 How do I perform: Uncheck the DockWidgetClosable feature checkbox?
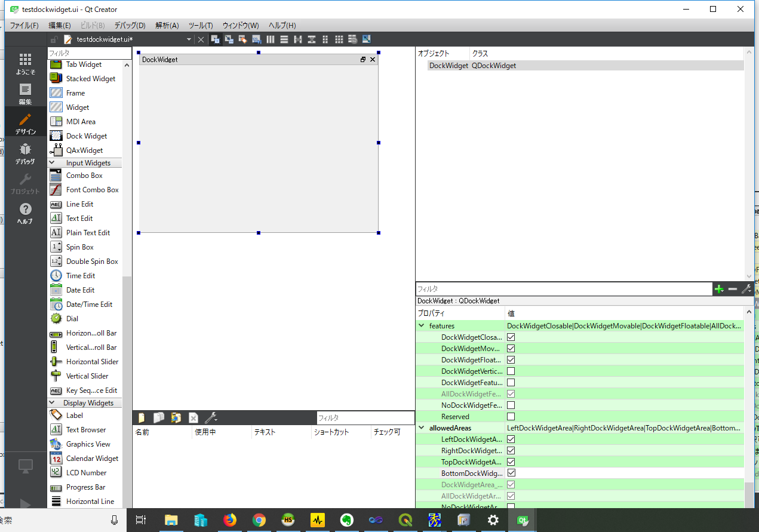coord(511,337)
